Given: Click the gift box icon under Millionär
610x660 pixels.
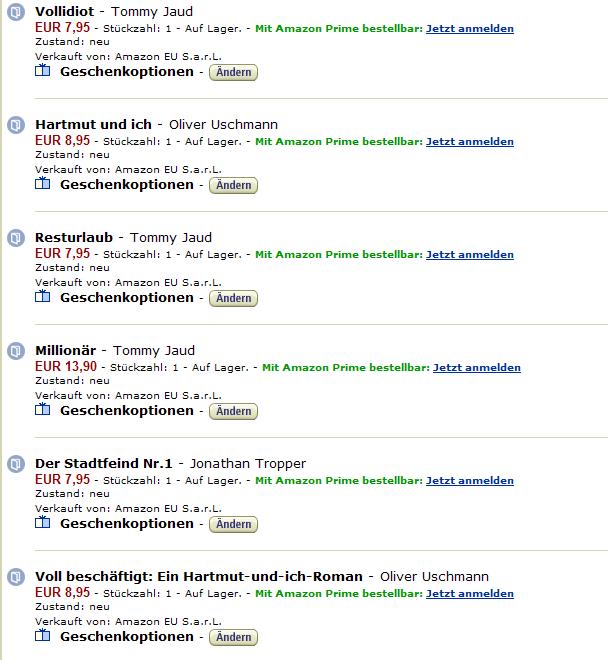Looking at the screenshot, I should [43, 409].
